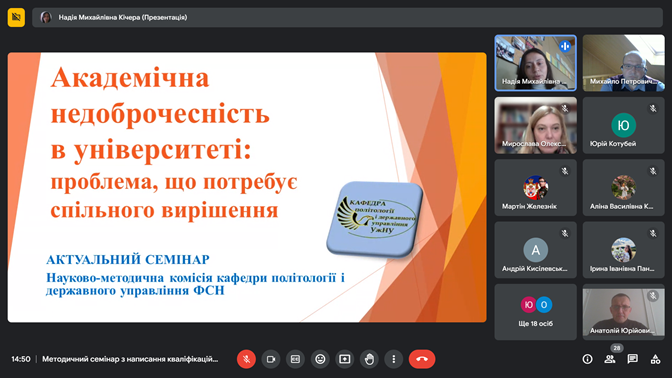Click the speaking indicator on Надія's tile
This screenshot has width=672, height=378.
565,46
